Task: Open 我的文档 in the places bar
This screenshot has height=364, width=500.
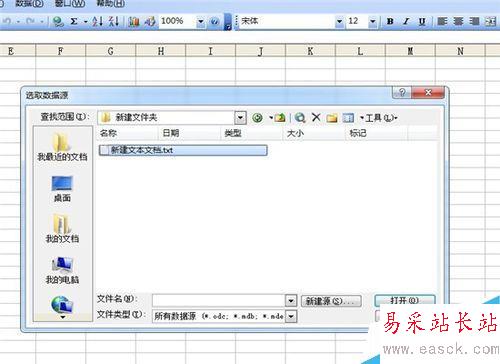Action: 62,229
